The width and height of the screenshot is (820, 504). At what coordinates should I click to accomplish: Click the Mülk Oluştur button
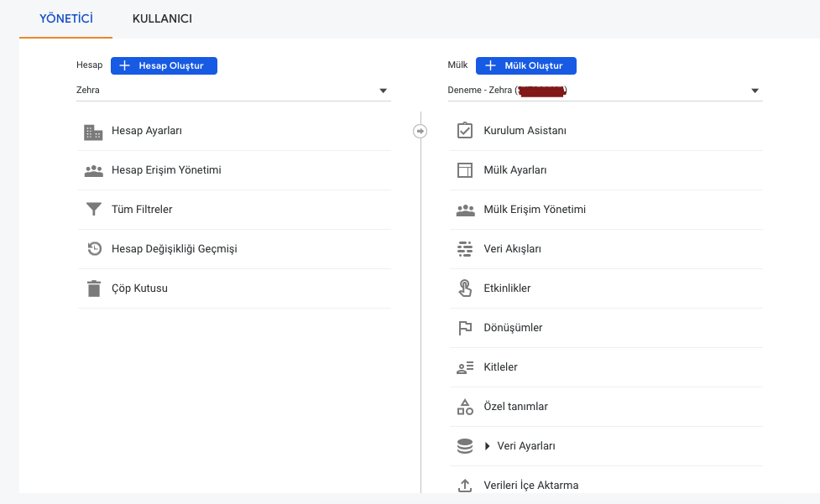(x=526, y=65)
